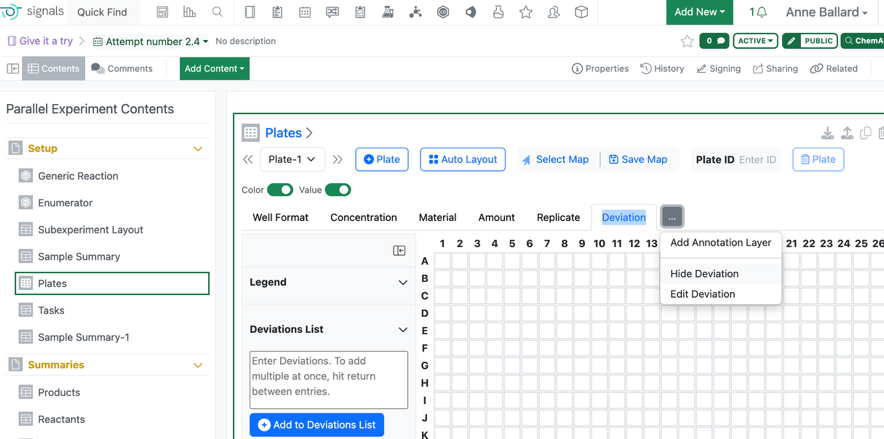The width and height of the screenshot is (884, 439).
Task: Switch to the Concentration tab
Action: (364, 218)
